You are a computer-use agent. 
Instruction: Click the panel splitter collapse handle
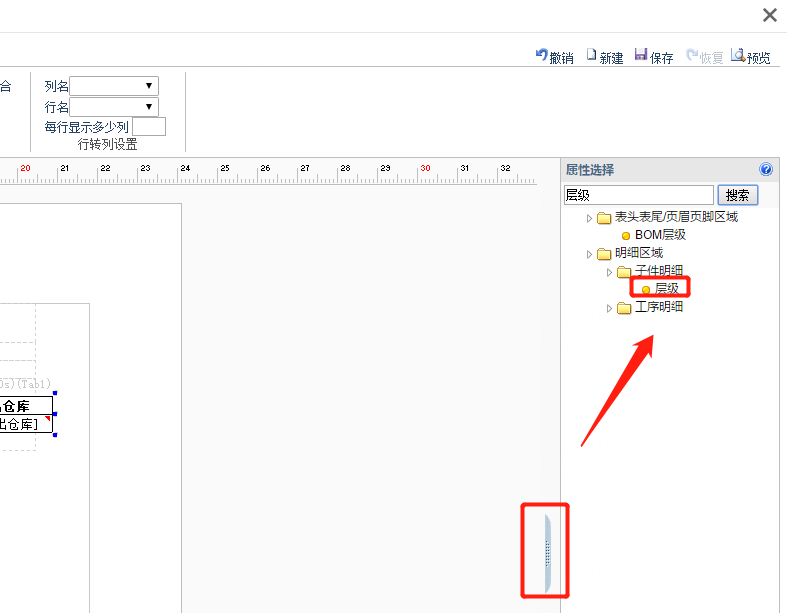pyautogui.click(x=548, y=553)
